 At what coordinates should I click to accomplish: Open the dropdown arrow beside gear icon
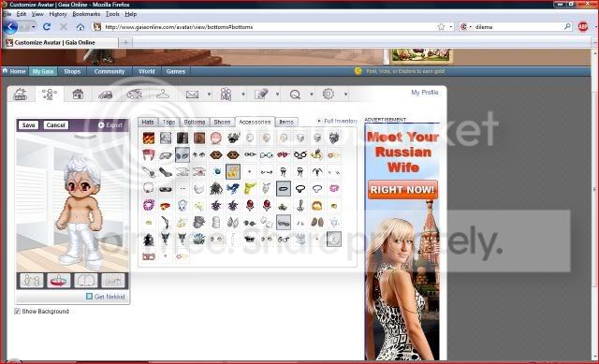pos(345,95)
